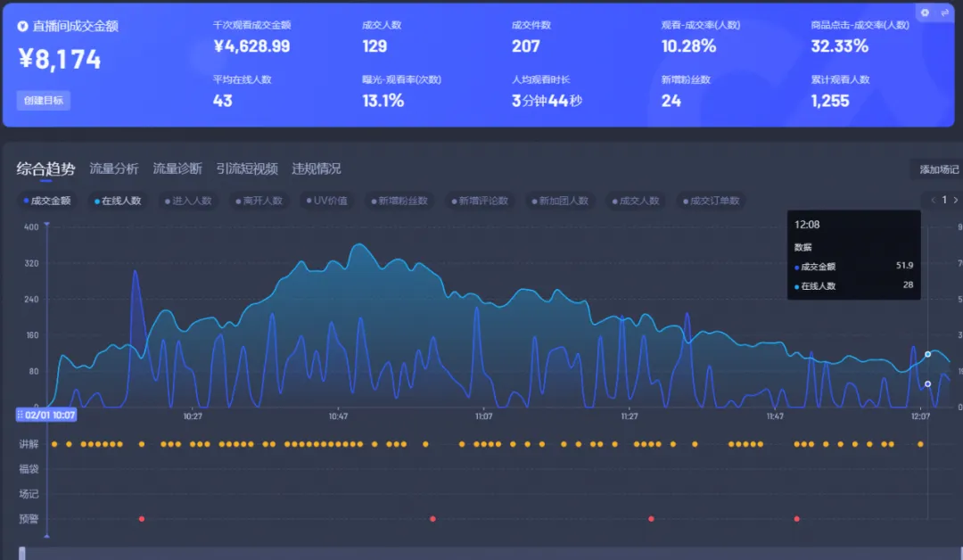Open the 引流短视频 tab
This screenshot has height=560, width=963.
[x=247, y=169]
